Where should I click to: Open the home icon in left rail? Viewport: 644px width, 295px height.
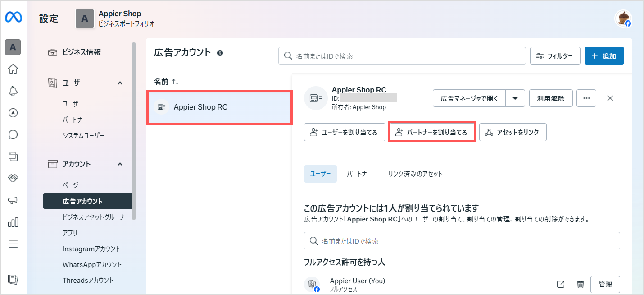pos(13,69)
